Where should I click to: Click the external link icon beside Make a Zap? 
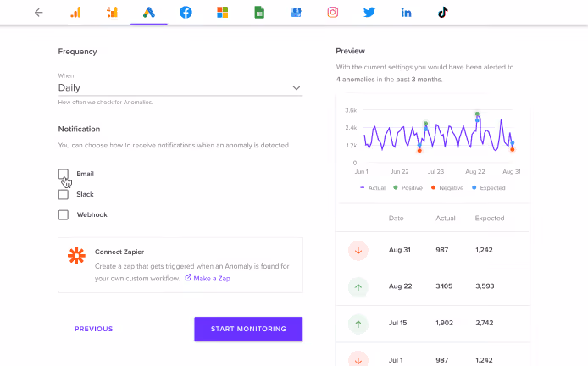point(188,278)
